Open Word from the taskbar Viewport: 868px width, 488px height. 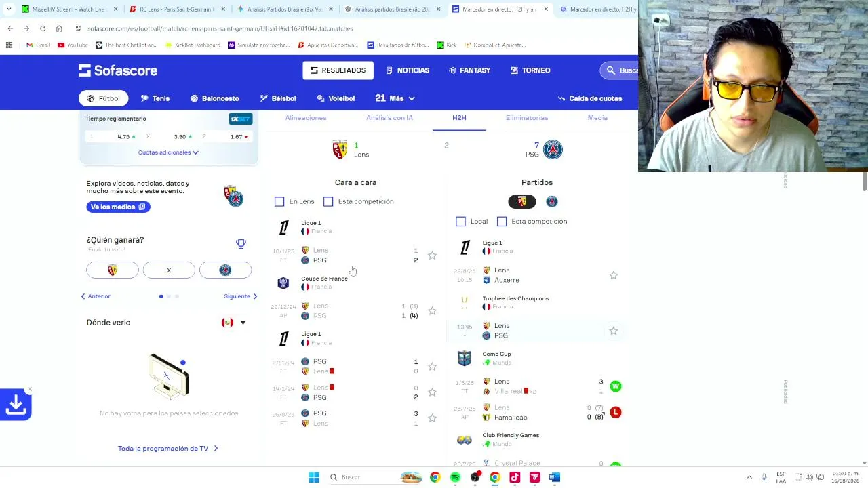click(554, 477)
